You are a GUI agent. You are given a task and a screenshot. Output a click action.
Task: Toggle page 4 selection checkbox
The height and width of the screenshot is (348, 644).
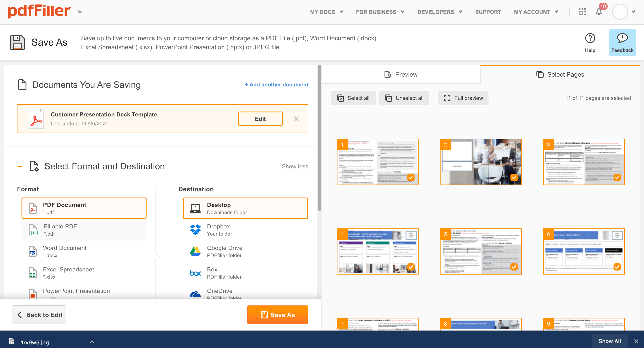[411, 267]
